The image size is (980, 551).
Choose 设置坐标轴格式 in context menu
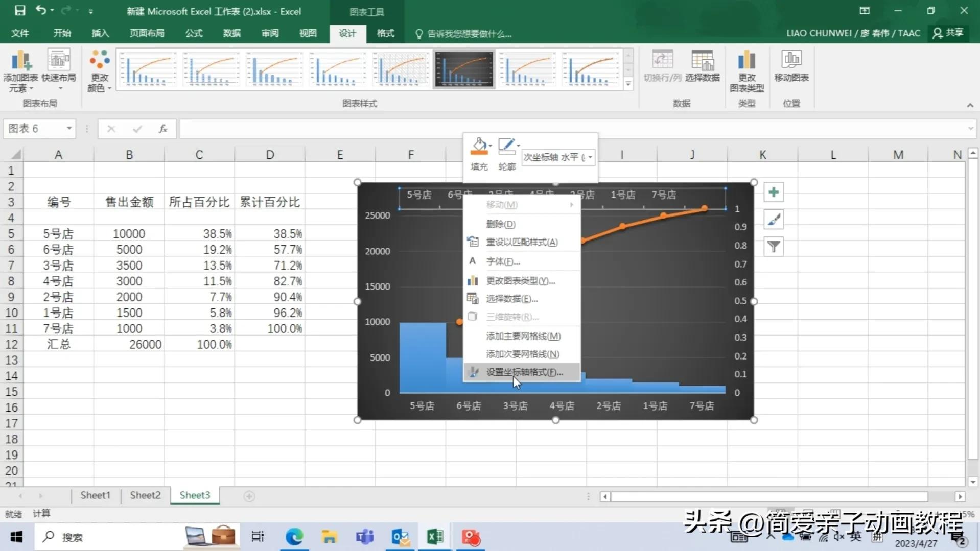(x=522, y=372)
